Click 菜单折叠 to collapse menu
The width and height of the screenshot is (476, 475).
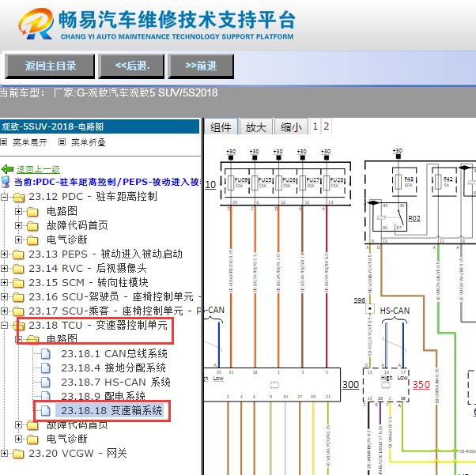point(88,142)
